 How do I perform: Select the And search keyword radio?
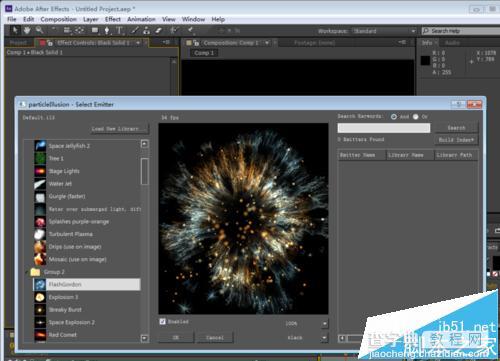394,117
